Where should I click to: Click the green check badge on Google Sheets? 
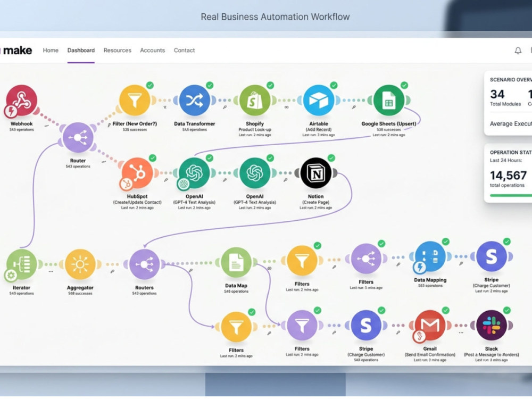click(x=404, y=85)
